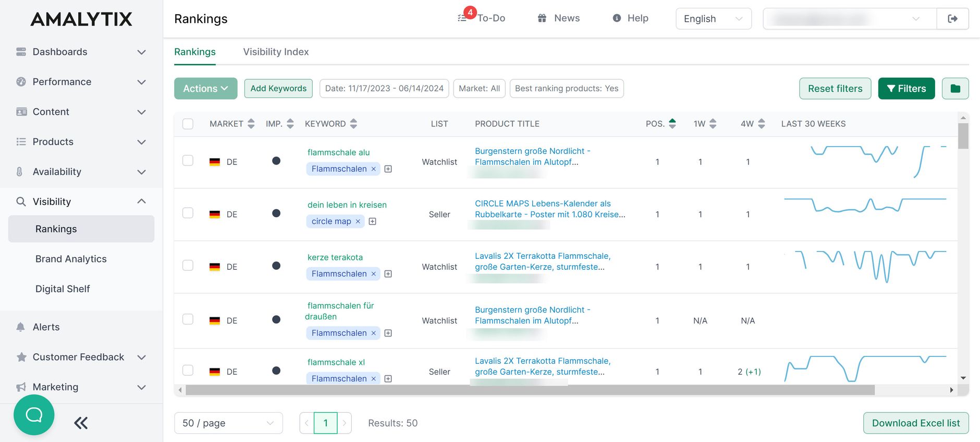The image size is (980, 442).
Task: Open the To-Do list icon
Action: [462, 18]
